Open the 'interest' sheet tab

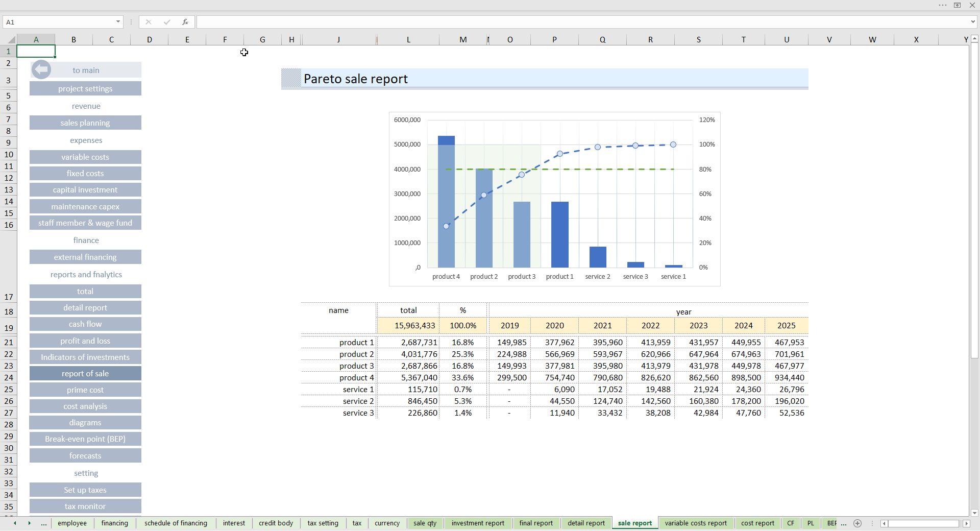coord(234,523)
